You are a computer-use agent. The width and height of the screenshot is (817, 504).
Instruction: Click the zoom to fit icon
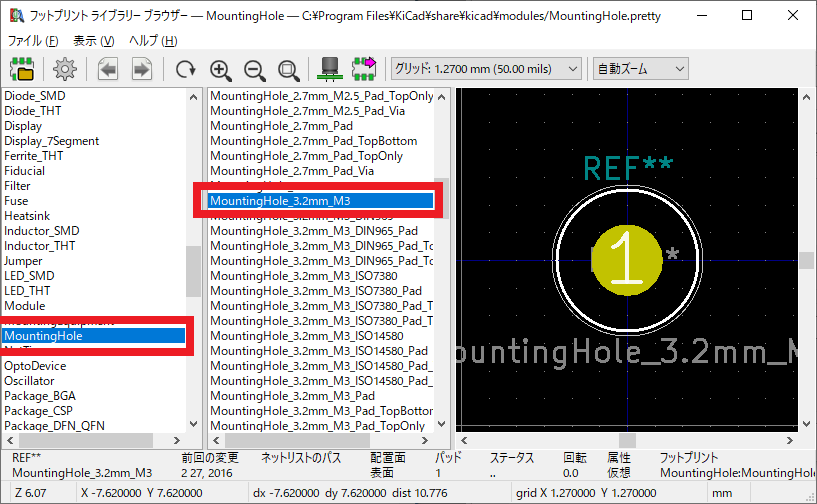[x=289, y=69]
